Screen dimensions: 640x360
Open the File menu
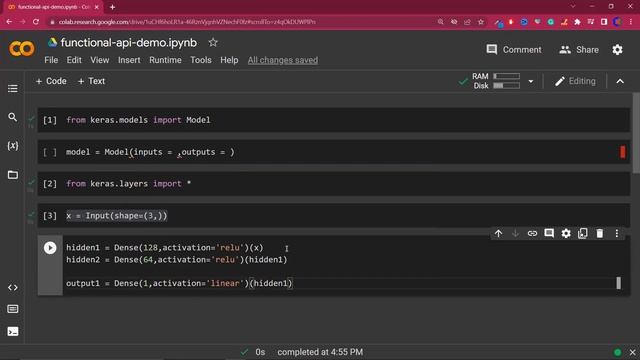[x=51, y=60]
